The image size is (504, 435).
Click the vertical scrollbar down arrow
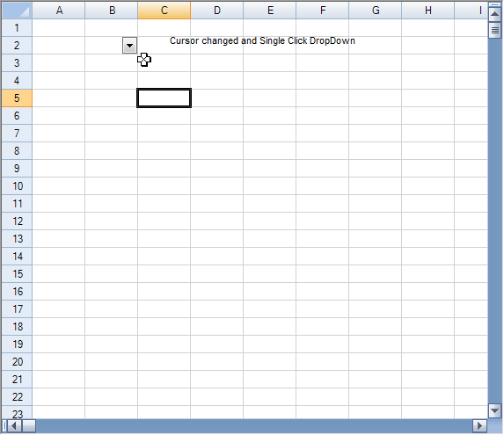495,410
